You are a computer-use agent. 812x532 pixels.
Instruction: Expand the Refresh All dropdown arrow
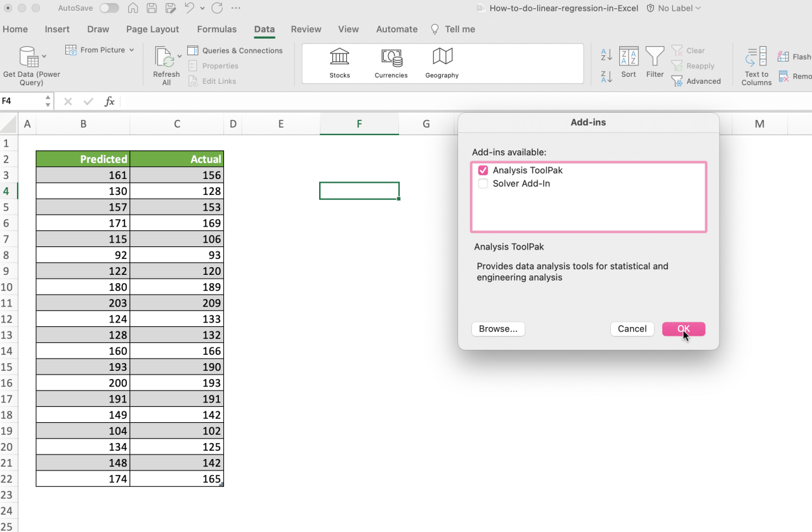pos(178,56)
